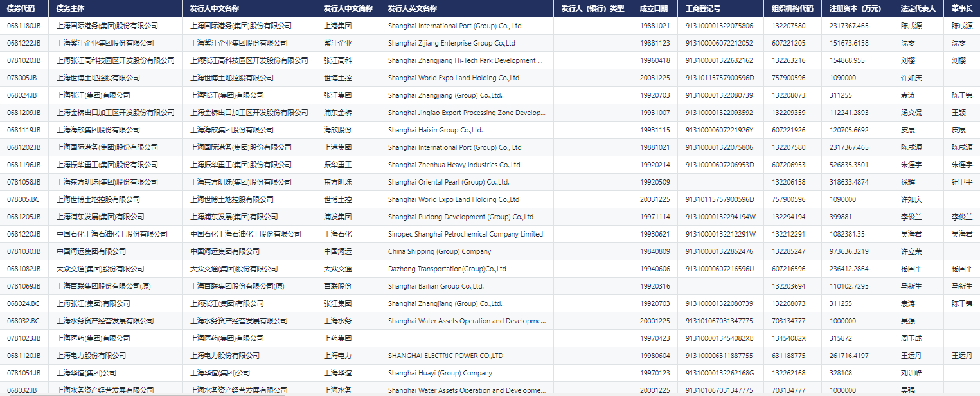Click founding date cell 19840809
This screenshot has width=980, height=396.
pyautogui.click(x=655, y=251)
